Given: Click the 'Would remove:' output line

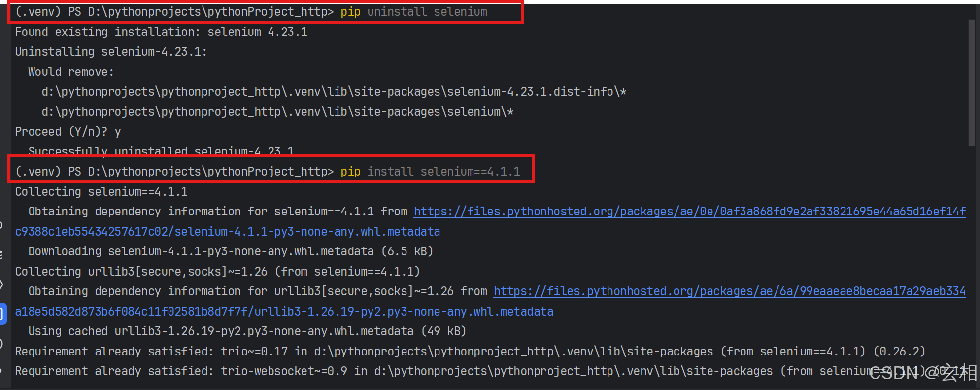Looking at the screenshot, I should coord(70,72).
